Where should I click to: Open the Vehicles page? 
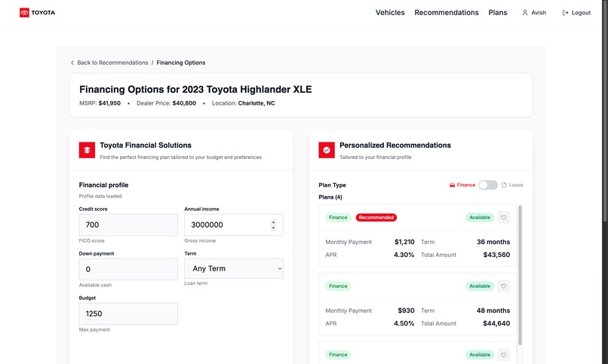tap(390, 13)
